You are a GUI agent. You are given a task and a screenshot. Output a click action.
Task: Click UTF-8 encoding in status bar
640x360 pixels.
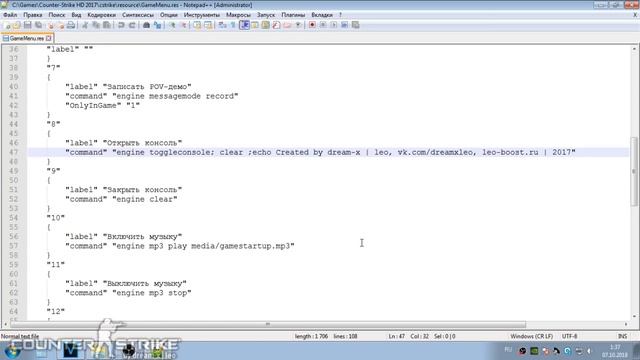pos(569,336)
